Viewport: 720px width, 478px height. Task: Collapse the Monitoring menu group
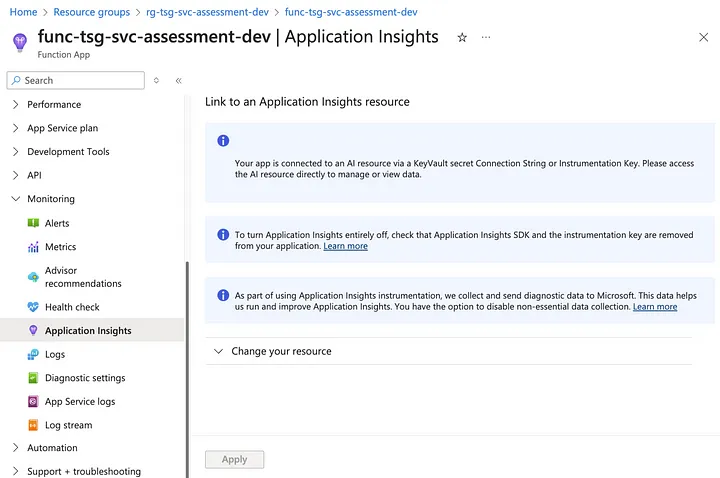(x=15, y=199)
